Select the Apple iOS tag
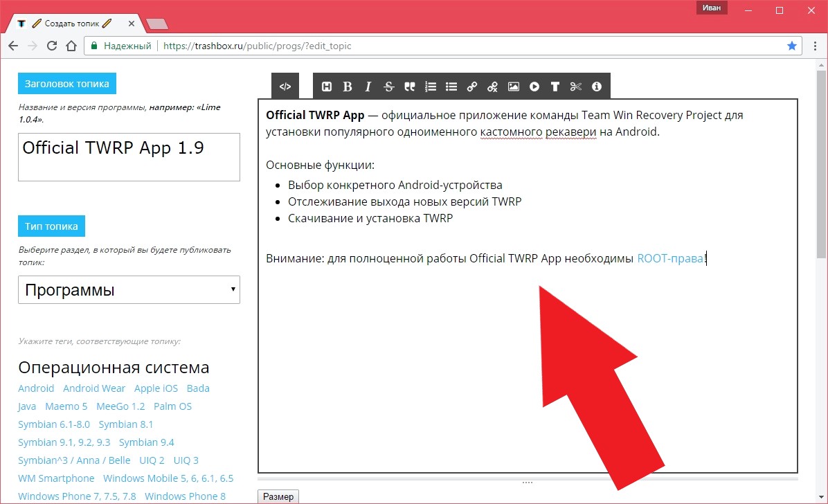Viewport: 828px width, 504px height. pyautogui.click(x=156, y=388)
